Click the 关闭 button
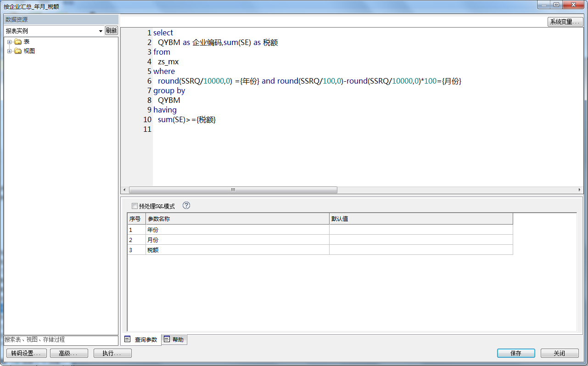Screen dimensions: 588x366 559,353
